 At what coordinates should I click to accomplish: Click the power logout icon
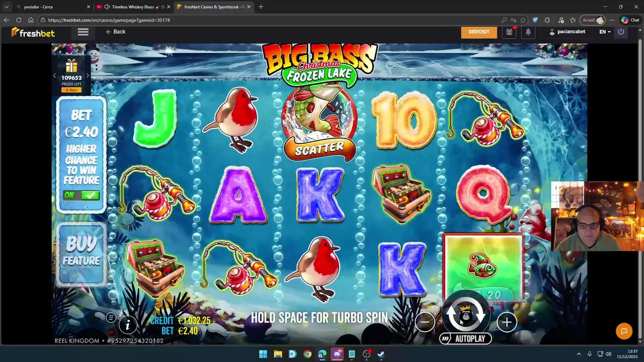coord(621,32)
